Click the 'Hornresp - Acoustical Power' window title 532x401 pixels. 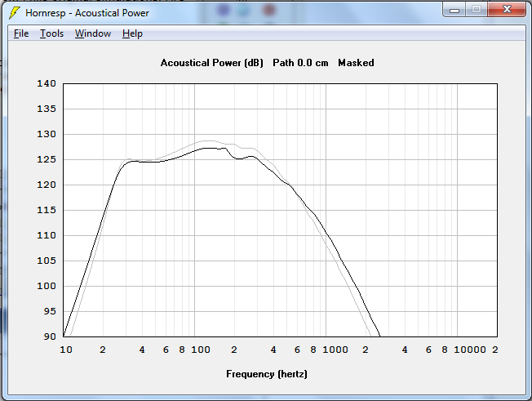[x=87, y=13]
